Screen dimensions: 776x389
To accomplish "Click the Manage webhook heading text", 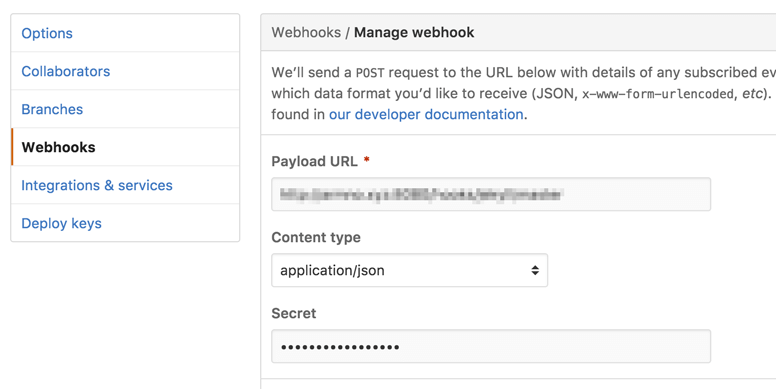I will [x=414, y=33].
